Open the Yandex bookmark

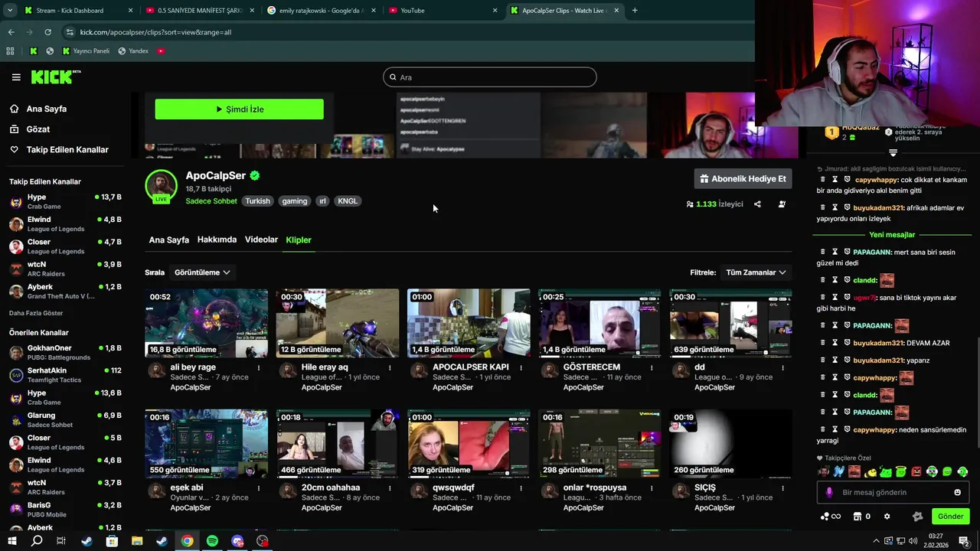pos(133,51)
